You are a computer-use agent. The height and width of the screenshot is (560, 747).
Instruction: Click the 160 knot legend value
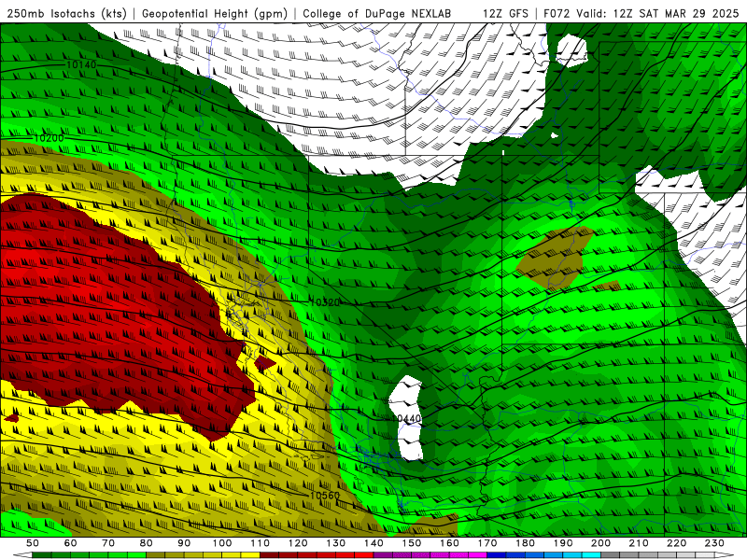click(449, 543)
